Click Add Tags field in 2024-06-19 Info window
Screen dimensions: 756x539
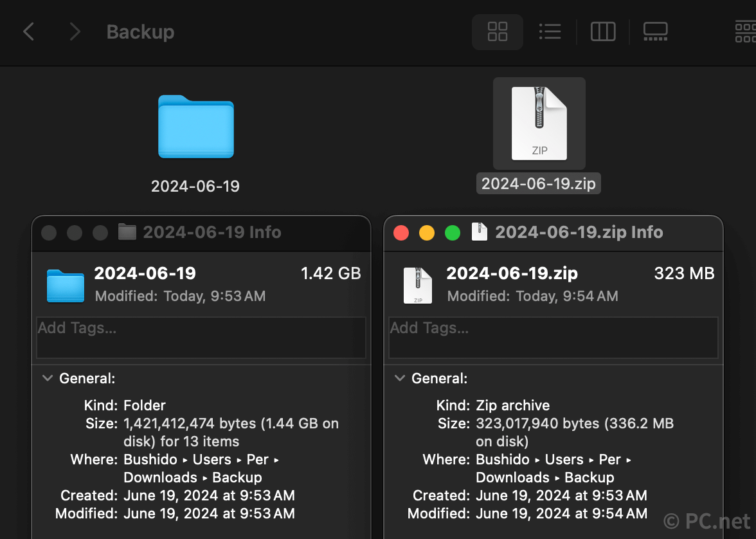(201, 337)
